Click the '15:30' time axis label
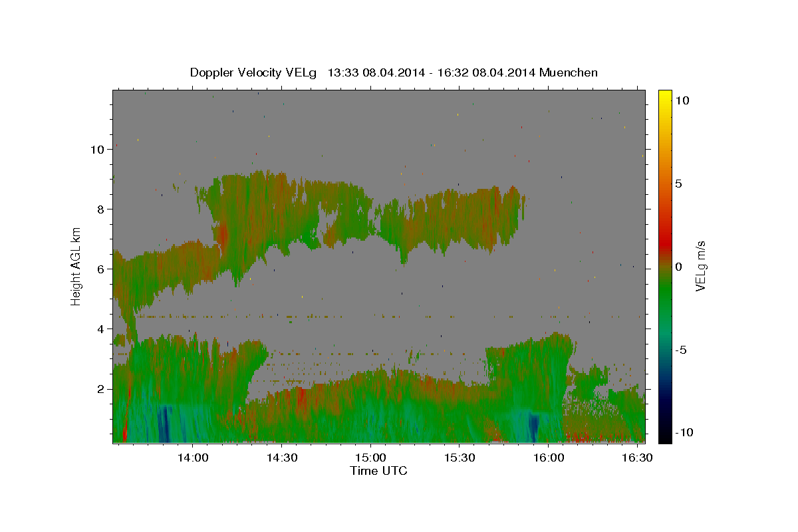 459,458
